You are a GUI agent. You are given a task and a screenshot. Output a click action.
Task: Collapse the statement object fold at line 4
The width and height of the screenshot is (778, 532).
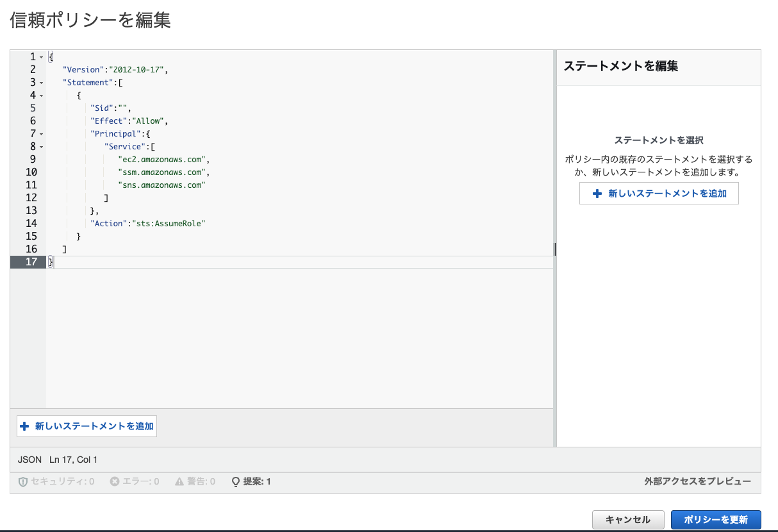[x=42, y=95]
